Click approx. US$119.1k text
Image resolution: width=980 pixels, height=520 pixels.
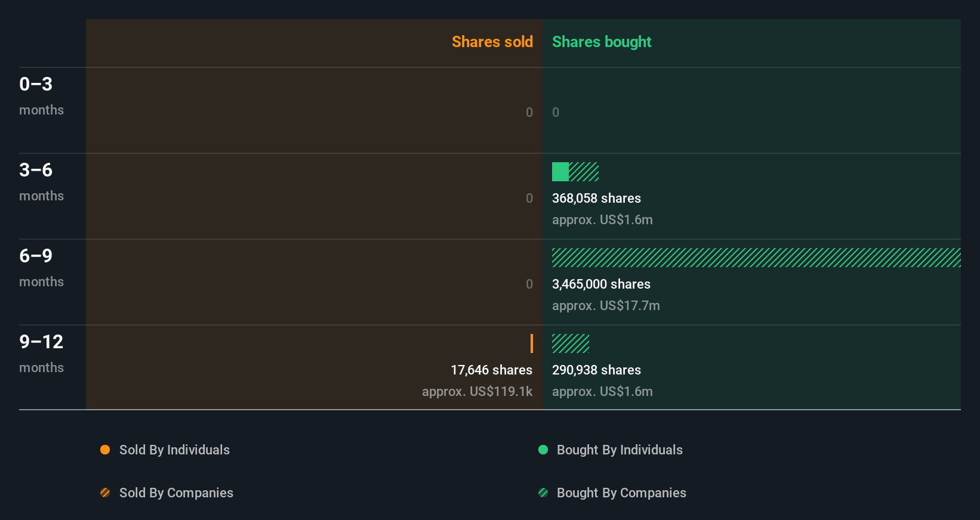coord(477,392)
